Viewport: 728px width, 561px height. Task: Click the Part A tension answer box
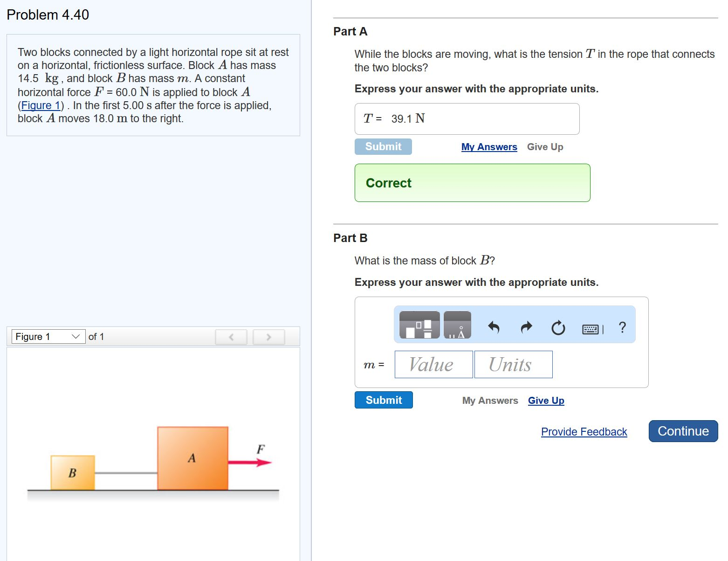tap(467, 119)
